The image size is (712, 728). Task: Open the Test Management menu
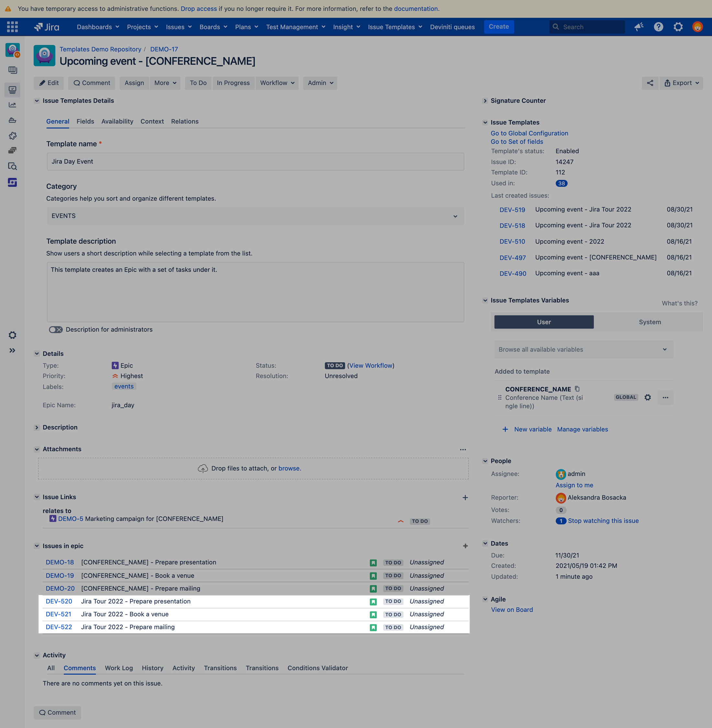click(295, 27)
